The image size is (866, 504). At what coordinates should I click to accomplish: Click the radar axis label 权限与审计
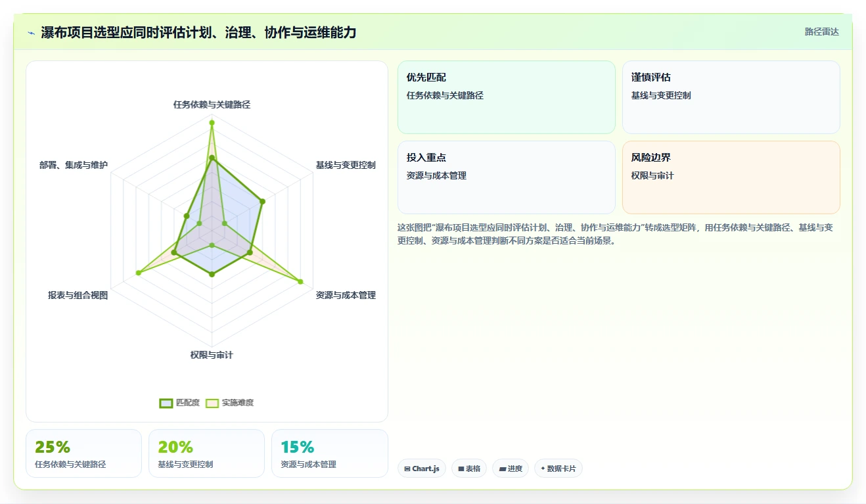[x=212, y=355]
